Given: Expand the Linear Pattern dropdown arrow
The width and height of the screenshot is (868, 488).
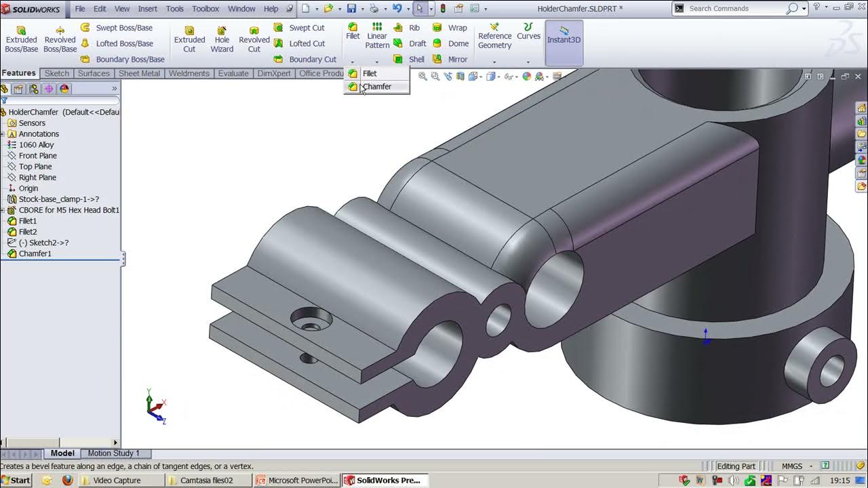Looking at the screenshot, I should [377, 62].
